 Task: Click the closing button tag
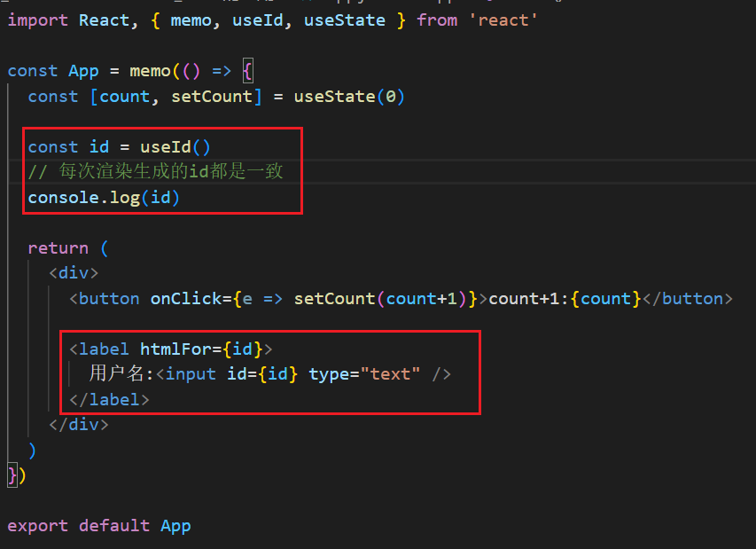click(688, 299)
